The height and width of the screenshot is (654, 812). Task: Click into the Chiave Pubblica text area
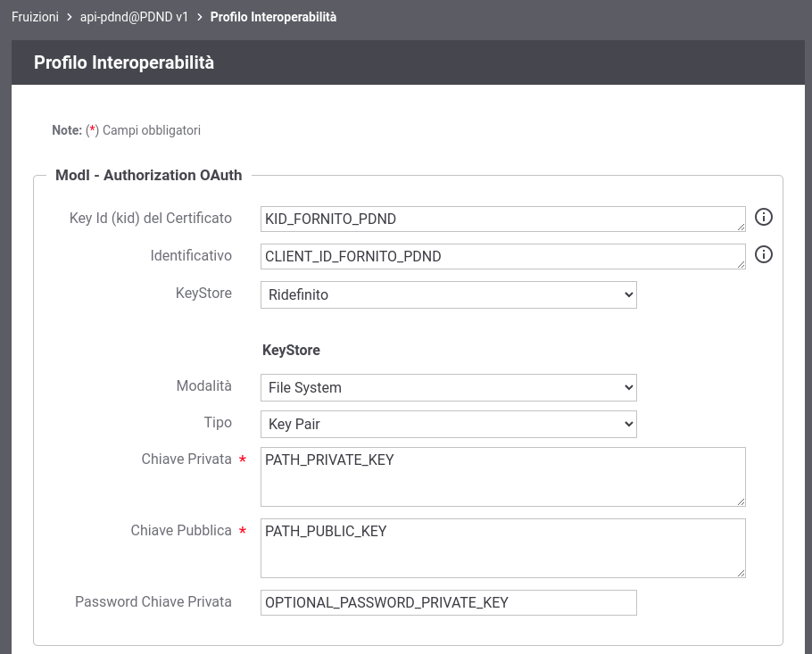tap(503, 549)
